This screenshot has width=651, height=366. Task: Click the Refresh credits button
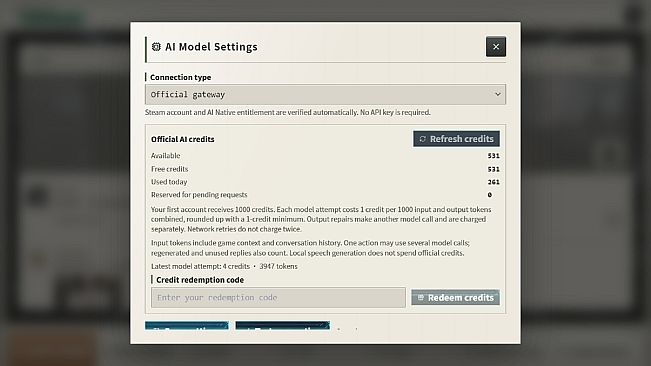click(456, 139)
